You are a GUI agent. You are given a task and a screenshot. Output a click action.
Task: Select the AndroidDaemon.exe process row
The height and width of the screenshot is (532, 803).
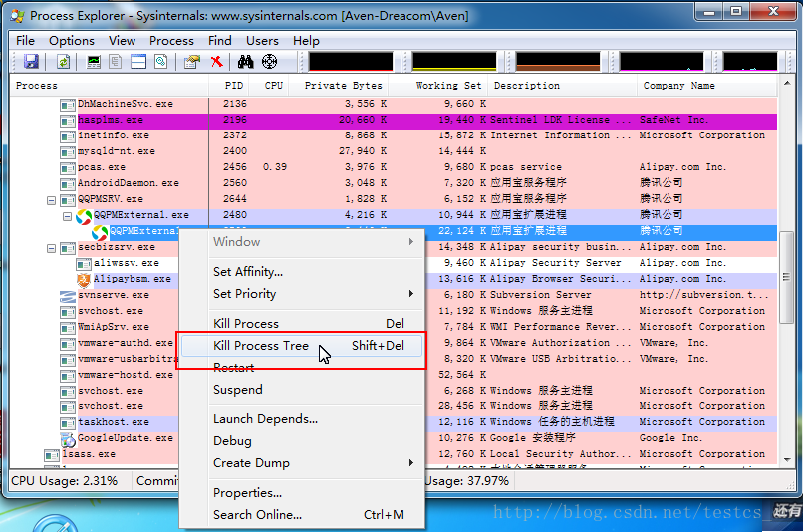[394, 183]
